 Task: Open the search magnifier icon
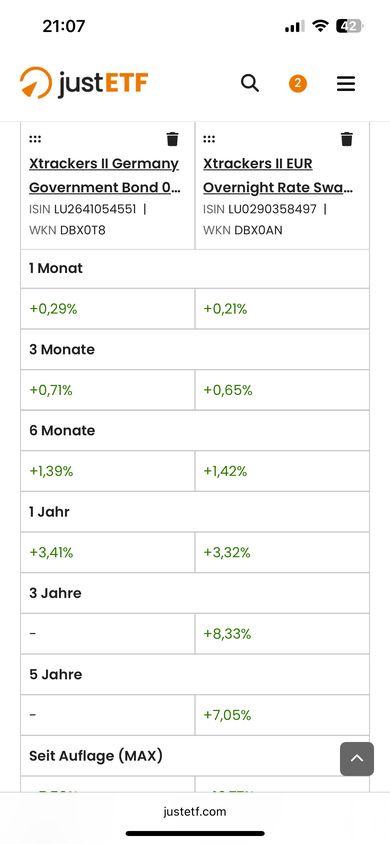tap(250, 83)
